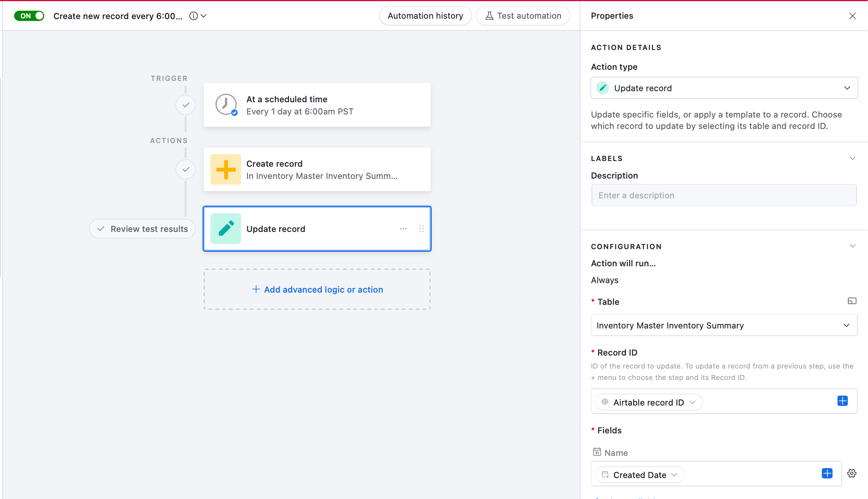Click the Update record pencil icon in Action type
Image resolution: width=868 pixels, height=499 pixels.
[x=603, y=88]
